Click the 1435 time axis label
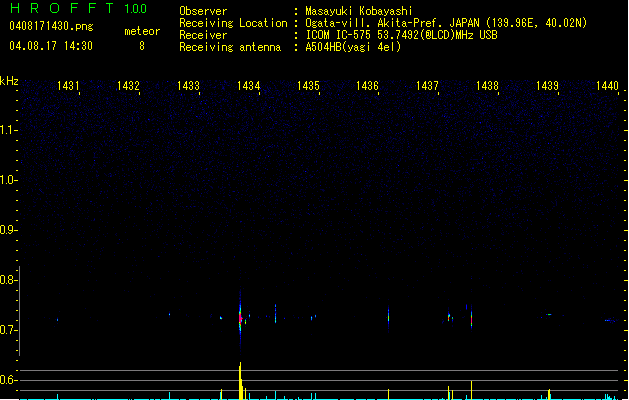 coord(308,86)
